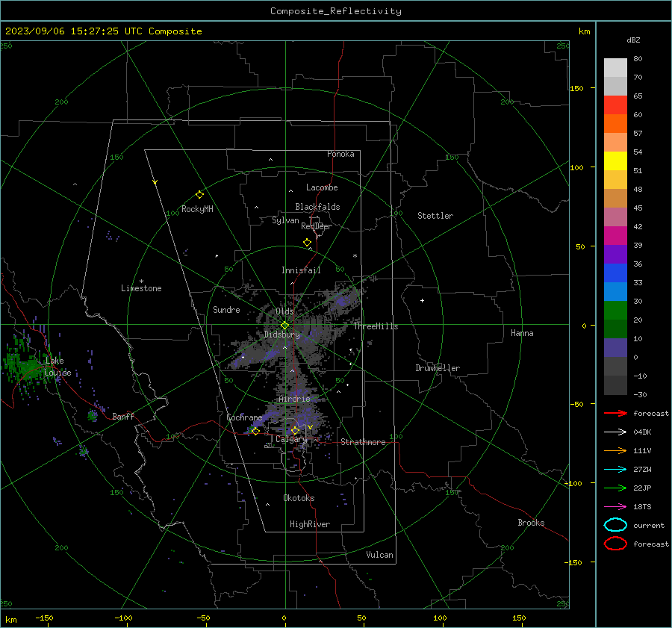Click the red forecast ellipse icon
Screen dimensions: 672x628
pos(615,544)
